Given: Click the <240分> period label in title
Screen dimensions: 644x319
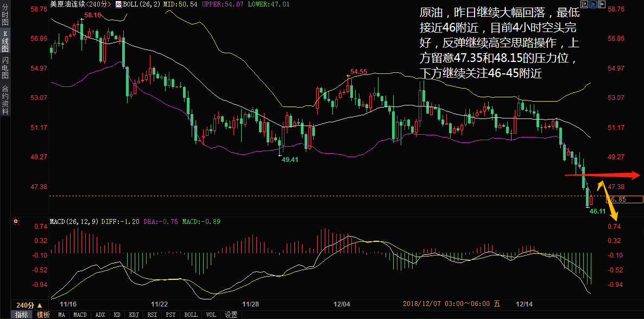Looking at the screenshot, I should tap(99, 4).
